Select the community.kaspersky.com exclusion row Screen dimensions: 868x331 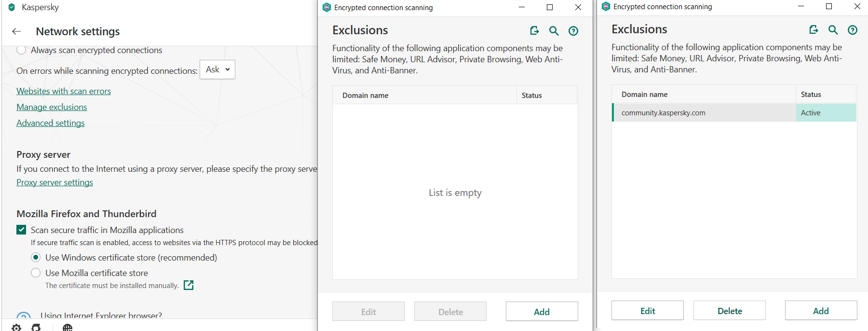[x=734, y=112]
